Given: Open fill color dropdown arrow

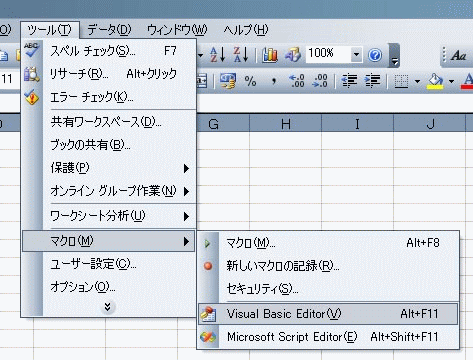Looking at the screenshot, I should point(451,81).
